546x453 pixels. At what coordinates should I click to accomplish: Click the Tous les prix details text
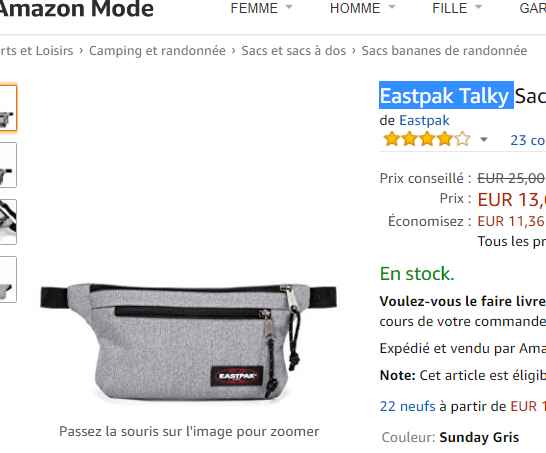(512, 241)
